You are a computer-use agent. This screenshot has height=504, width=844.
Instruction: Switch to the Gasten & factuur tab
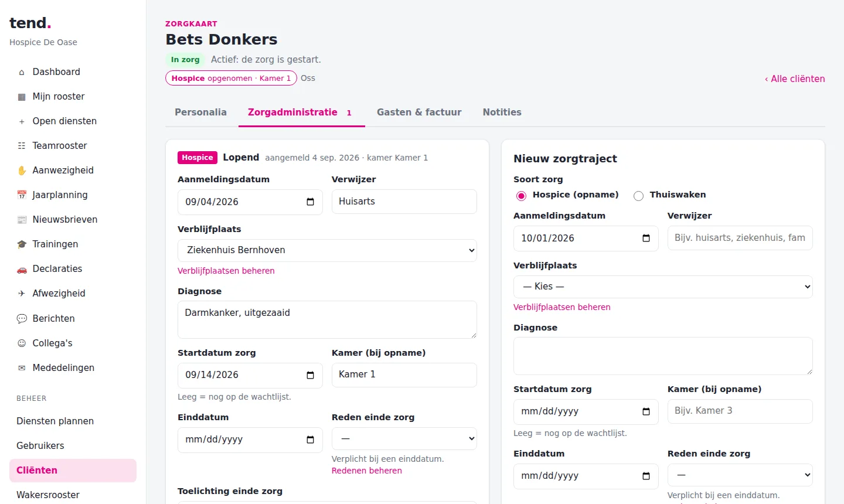pos(419,112)
